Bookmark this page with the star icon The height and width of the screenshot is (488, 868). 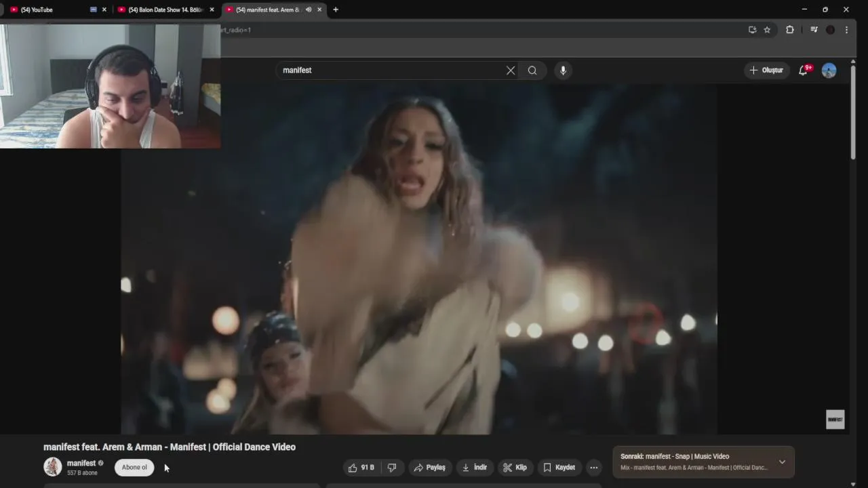(767, 30)
